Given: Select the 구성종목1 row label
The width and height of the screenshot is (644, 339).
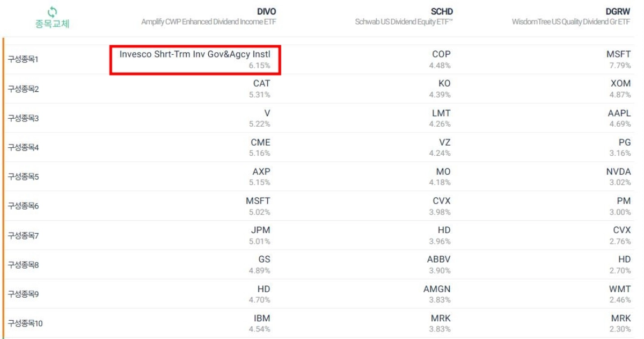Looking at the screenshot, I should click(23, 60).
